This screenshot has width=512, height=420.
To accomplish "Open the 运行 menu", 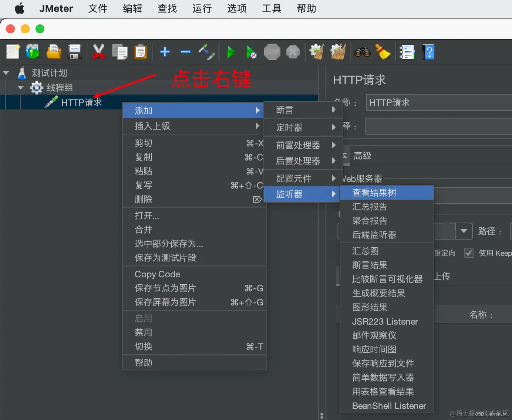I will (202, 9).
